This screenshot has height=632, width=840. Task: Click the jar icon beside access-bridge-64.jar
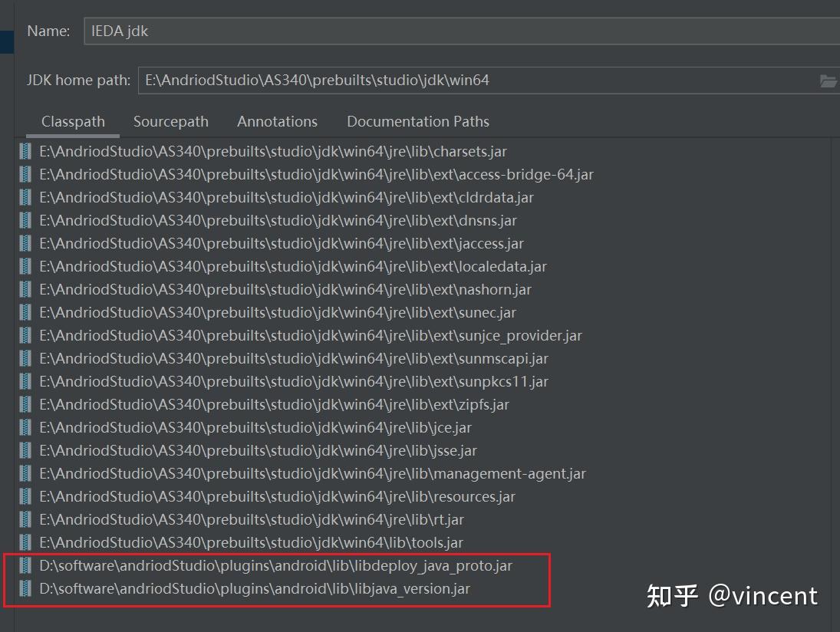click(x=24, y=174)
